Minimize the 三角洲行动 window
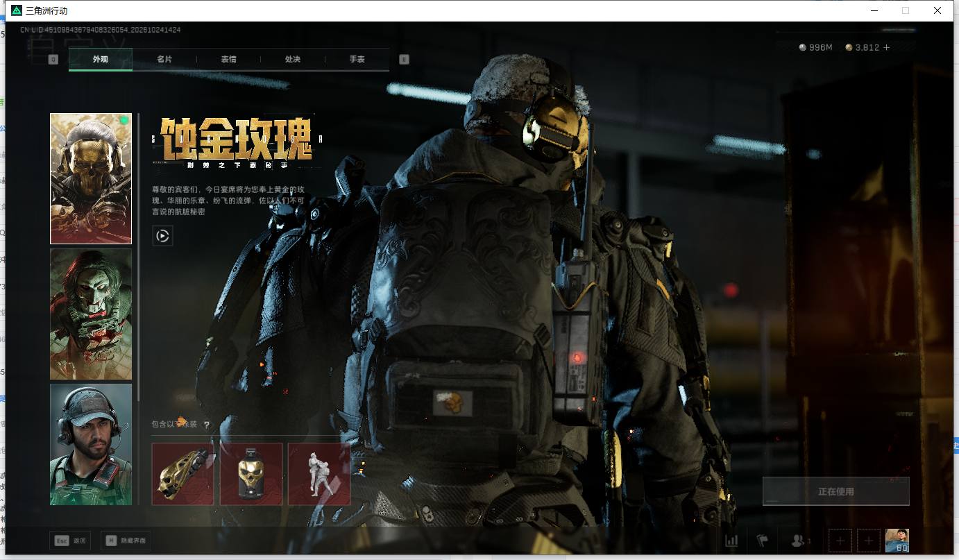The height and width of the screenshot is (560, 959). (874, 10)
